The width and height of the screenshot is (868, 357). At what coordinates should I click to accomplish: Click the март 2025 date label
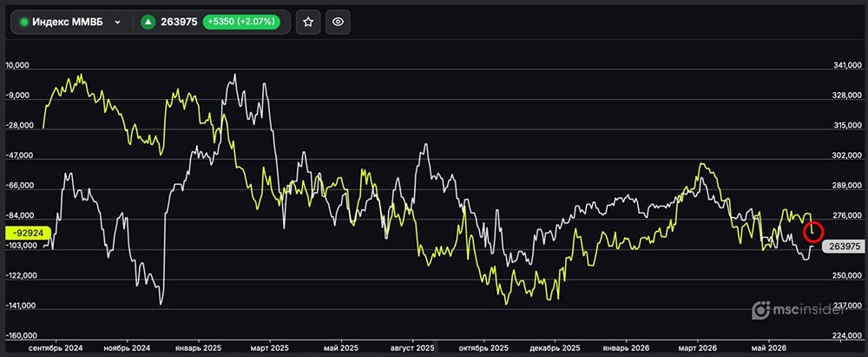(x=270, y=347)
